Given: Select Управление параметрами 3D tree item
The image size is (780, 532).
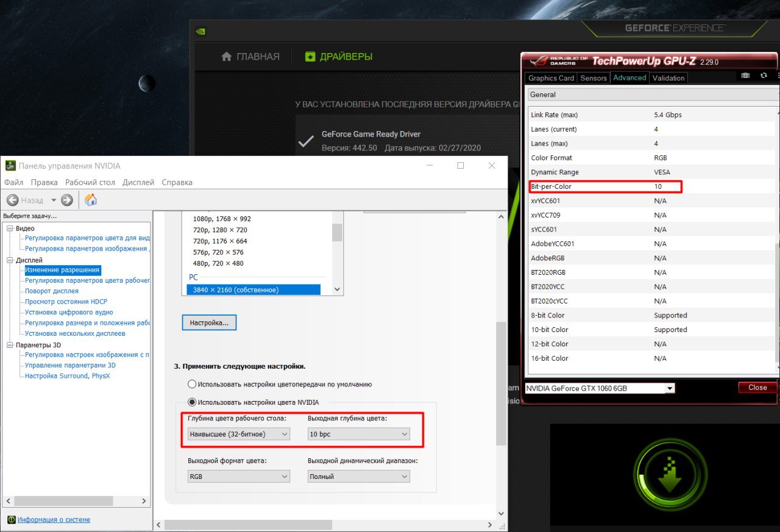Looking at the screenshot, I should (x=70, y=365).
